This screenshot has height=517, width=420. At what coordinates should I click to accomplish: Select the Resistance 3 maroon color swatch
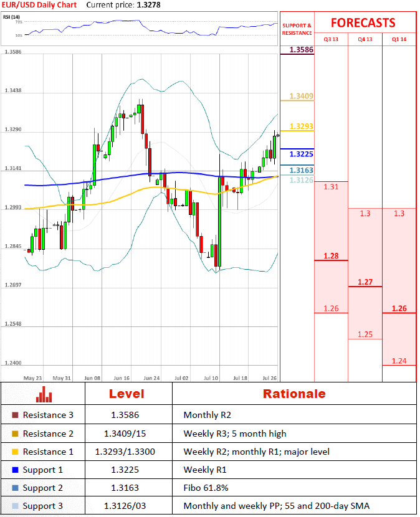click(x=15, y=415)
